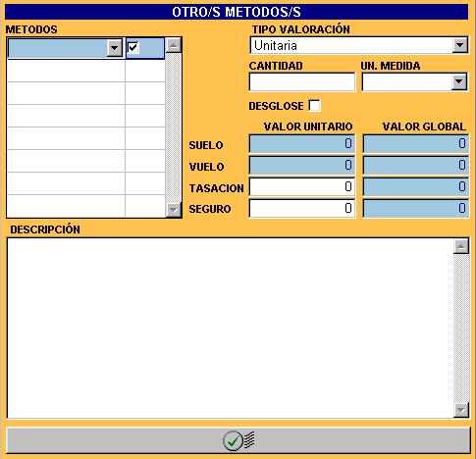
Task: Click the SEGURO valor unitario field
Action: (302, 208)
